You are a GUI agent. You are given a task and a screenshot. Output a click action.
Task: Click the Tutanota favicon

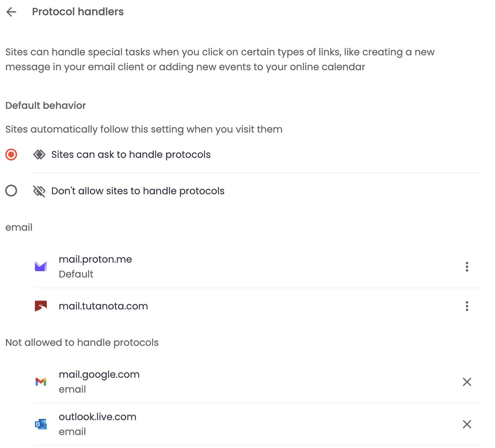click(x=41, y=306)
